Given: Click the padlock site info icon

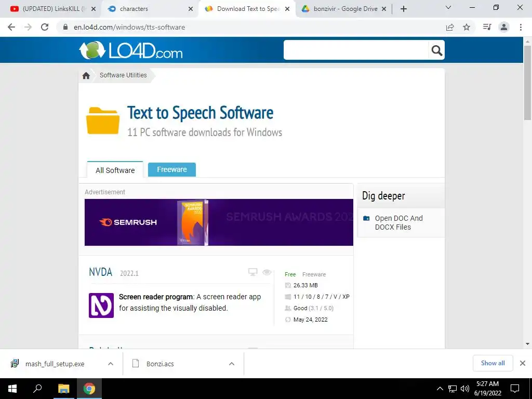Looking at the screenshot, I should coord(65,27).
